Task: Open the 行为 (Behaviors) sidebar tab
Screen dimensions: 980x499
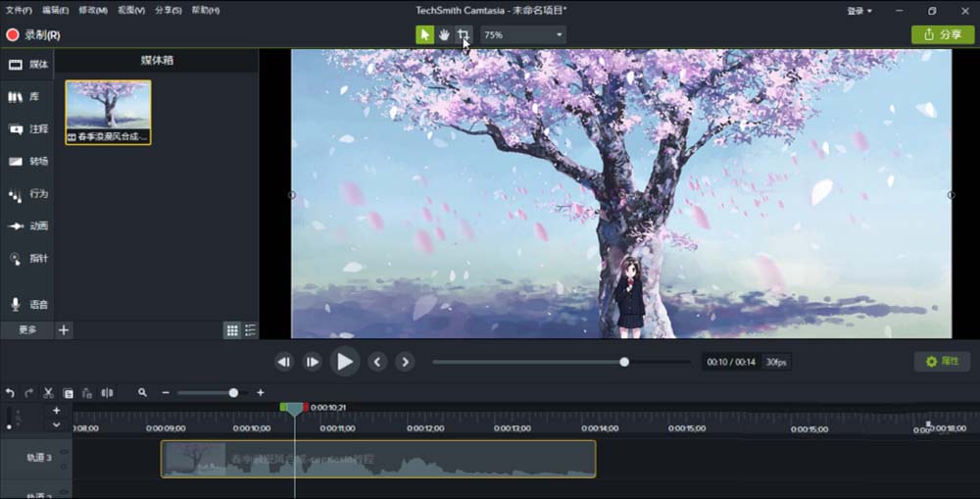Action: tap(27, 194)
